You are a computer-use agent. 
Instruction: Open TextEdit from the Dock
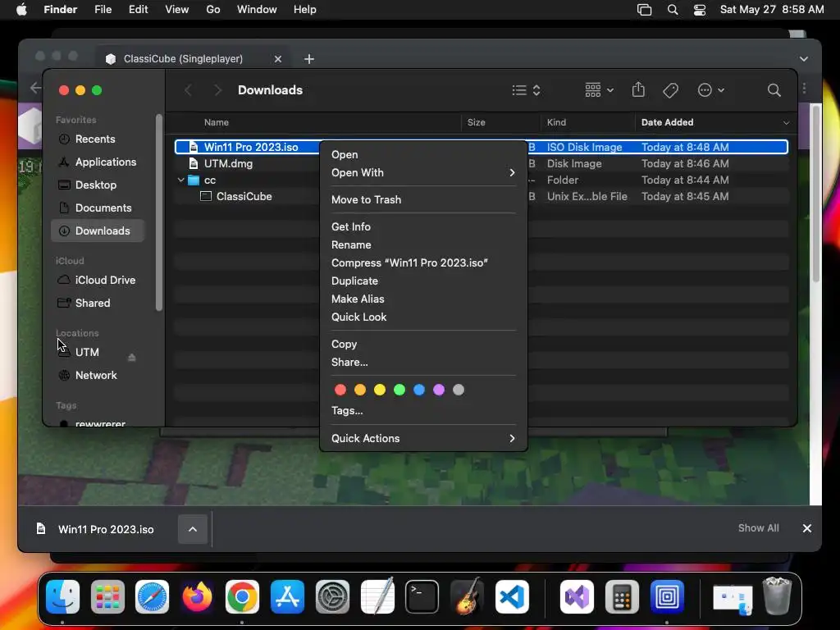377,596
